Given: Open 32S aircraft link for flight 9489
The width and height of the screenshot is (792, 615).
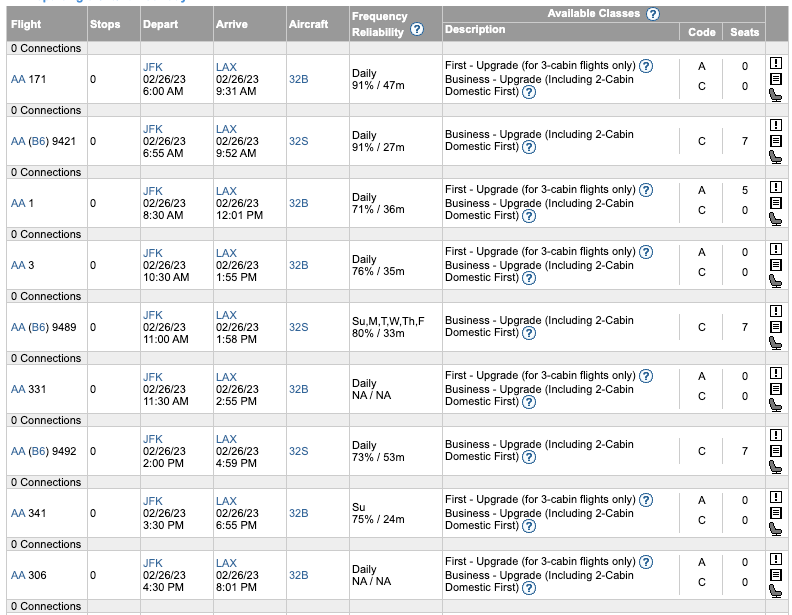Looking at the screenshot, I should click(299, 327).
